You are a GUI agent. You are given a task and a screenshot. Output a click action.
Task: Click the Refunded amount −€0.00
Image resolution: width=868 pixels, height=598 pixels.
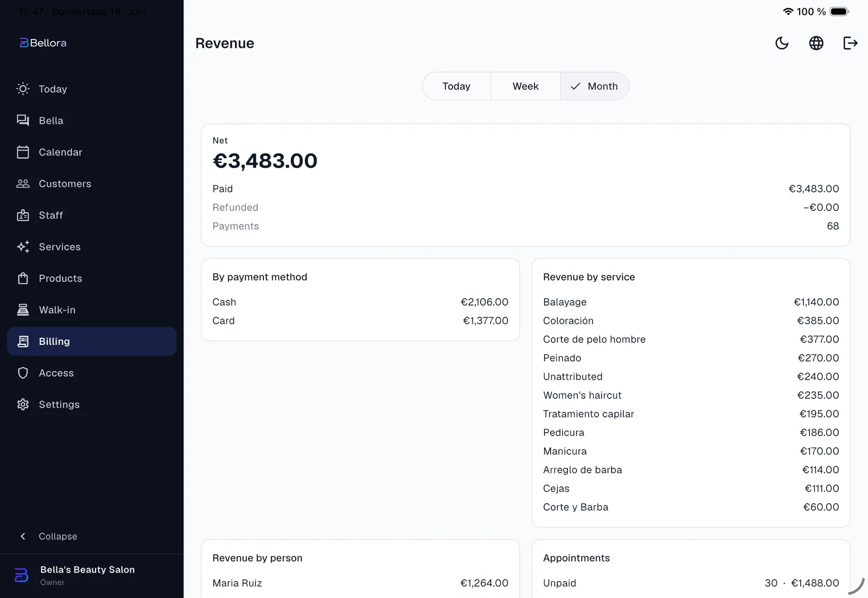point(821,207)
